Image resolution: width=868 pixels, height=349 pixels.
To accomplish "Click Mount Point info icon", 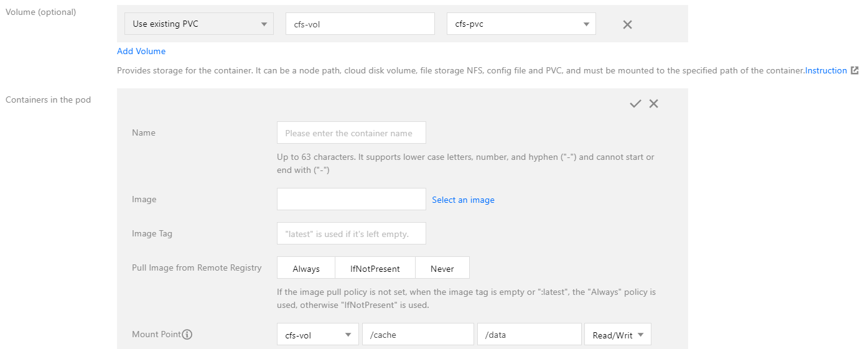I will click(187, 335).
